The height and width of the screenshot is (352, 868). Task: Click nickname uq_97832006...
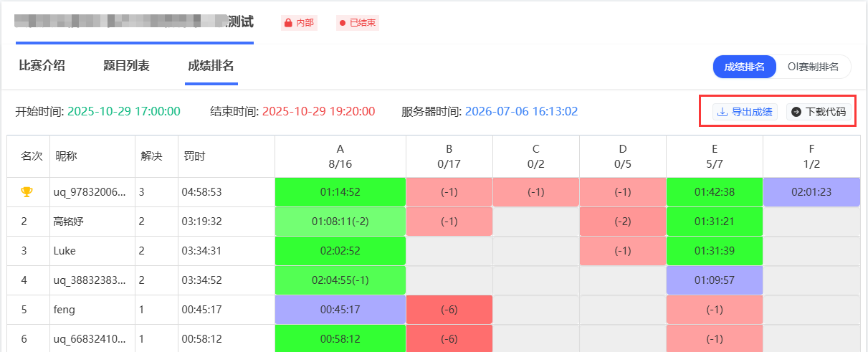pyautogui.click(x=91, y=192)
